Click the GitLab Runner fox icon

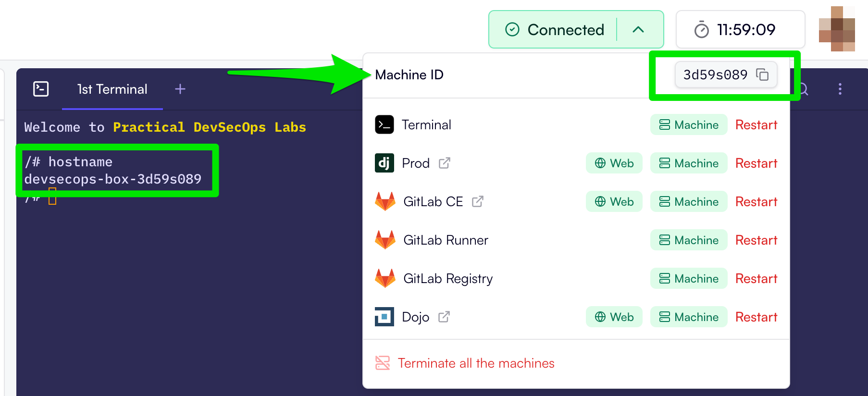pyautogui.click(x=385, y=240)
